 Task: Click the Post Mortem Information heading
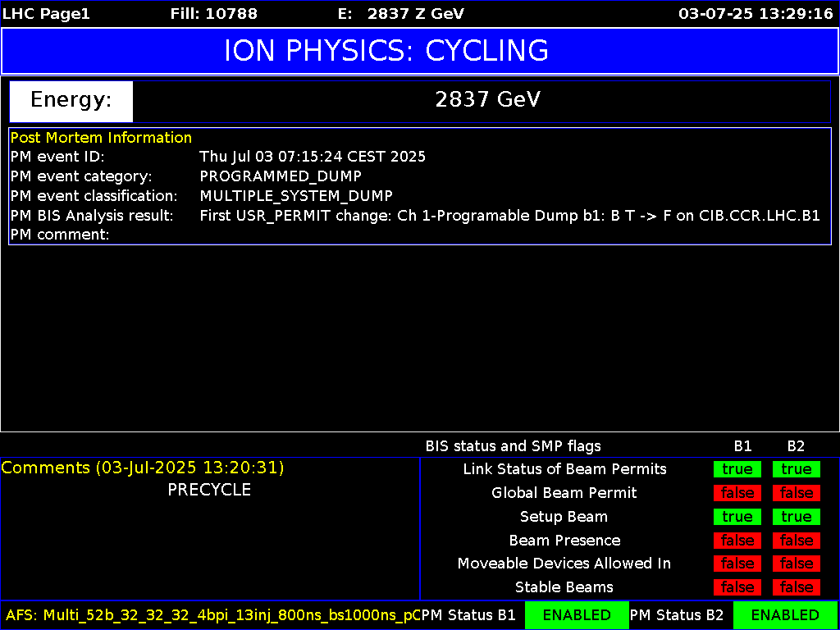point(101,138)
